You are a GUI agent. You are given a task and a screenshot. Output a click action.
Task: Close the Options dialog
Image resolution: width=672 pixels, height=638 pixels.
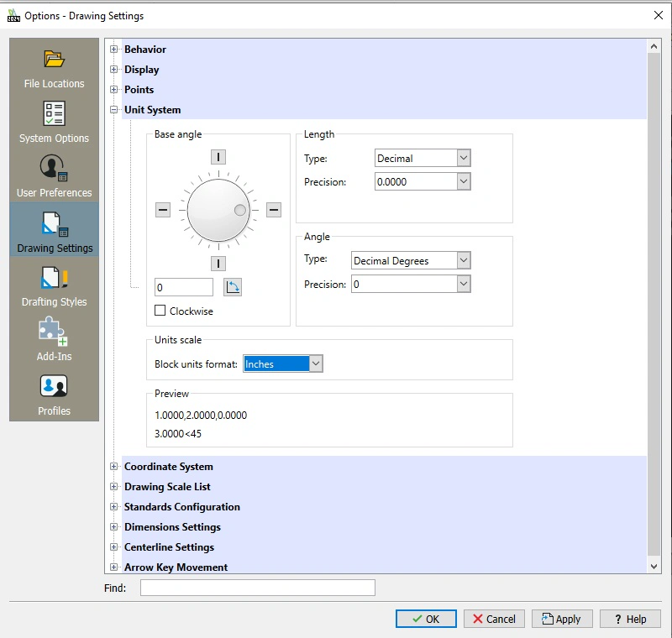tap(659, 15)
